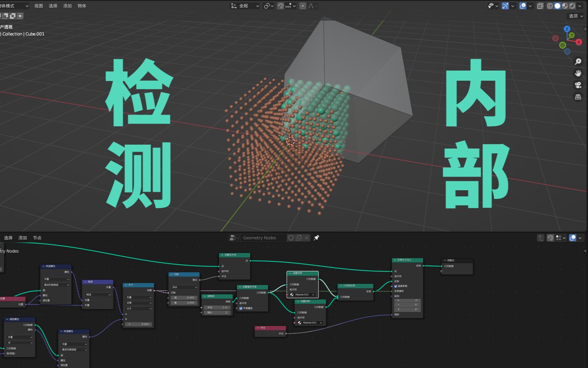Open the viewport shading options dropdown arrow
The width and height of the screenshot is (588, 368).
coord(580,6)
